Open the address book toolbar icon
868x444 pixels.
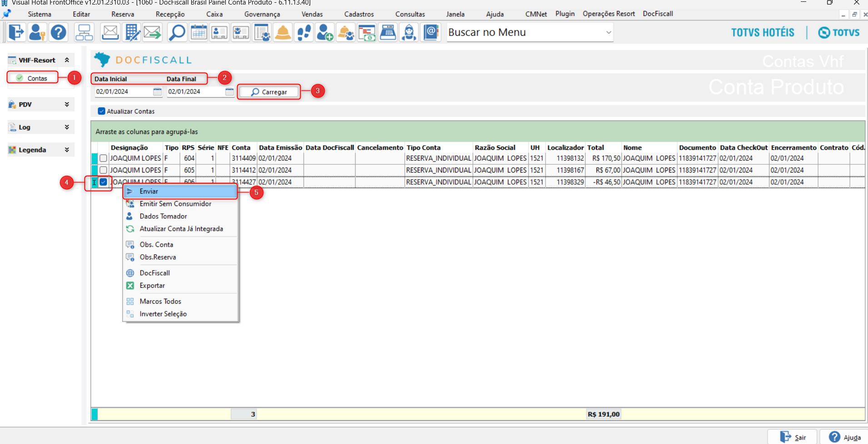point(430,32)
